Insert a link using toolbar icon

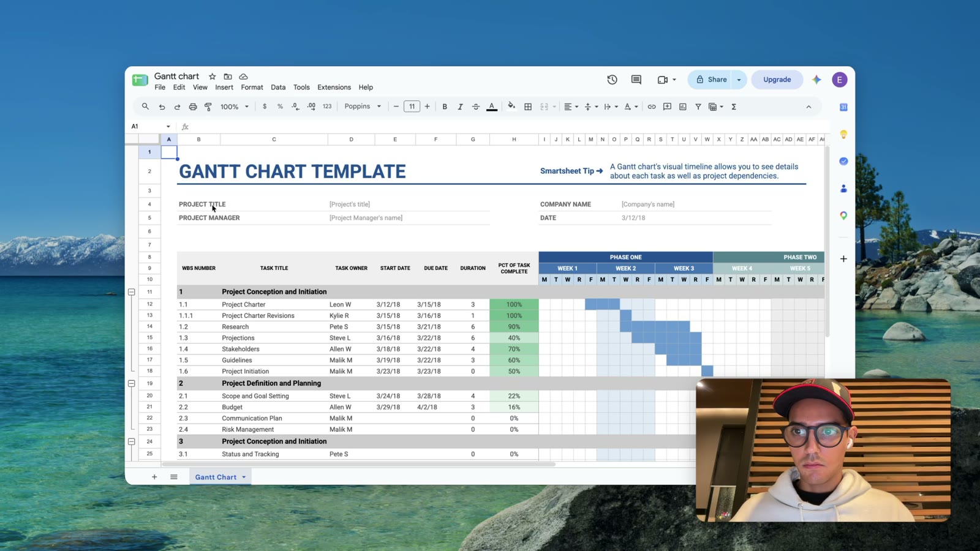coord(652,107)
